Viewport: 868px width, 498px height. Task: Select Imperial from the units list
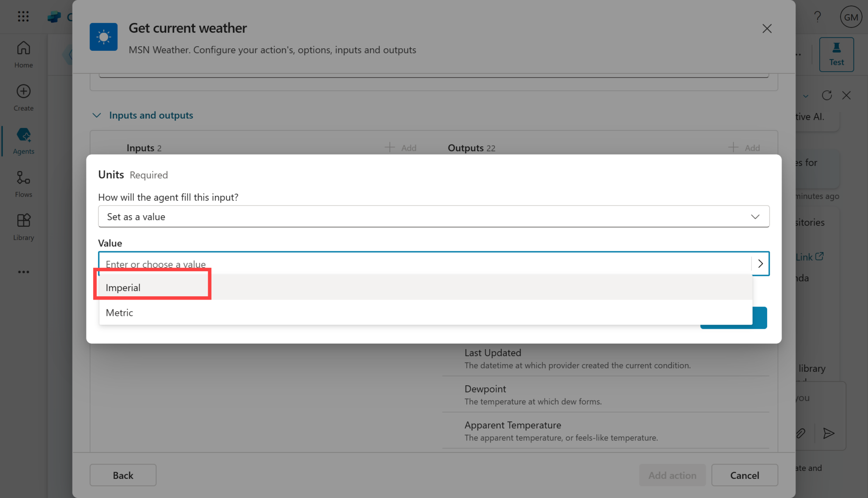coord(123,288)
